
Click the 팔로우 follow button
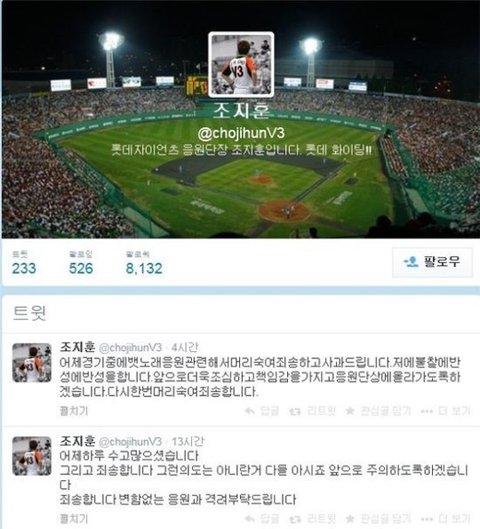point(432,262)
